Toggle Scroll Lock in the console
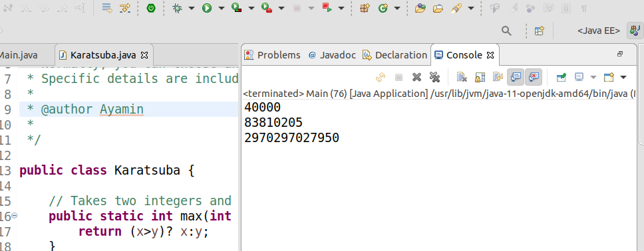The image size is (644, 251). [x=480, y=77]
